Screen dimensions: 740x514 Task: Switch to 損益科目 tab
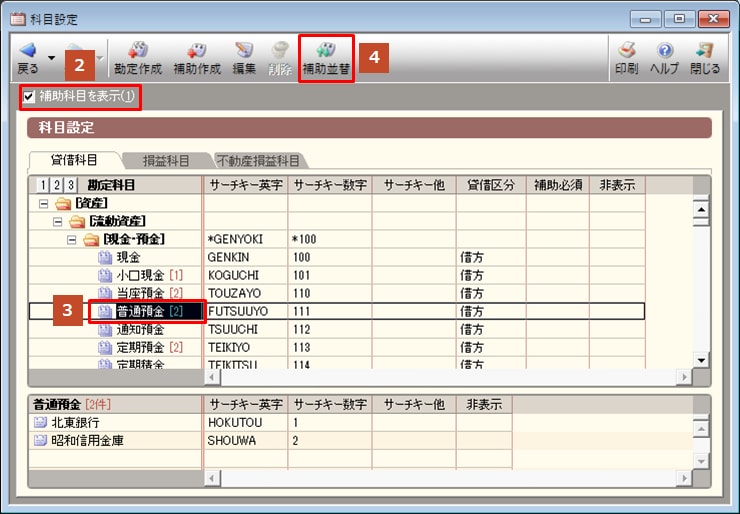[166, 161]
